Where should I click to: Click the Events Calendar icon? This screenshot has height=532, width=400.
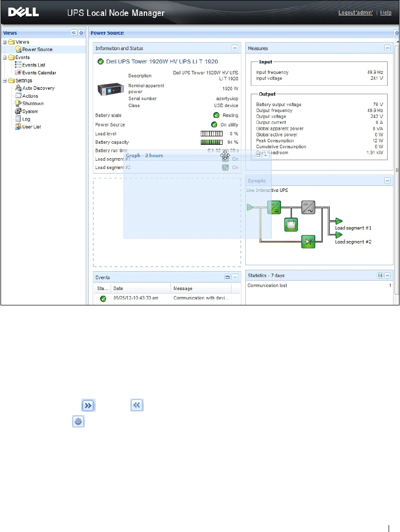coord(18,72)
